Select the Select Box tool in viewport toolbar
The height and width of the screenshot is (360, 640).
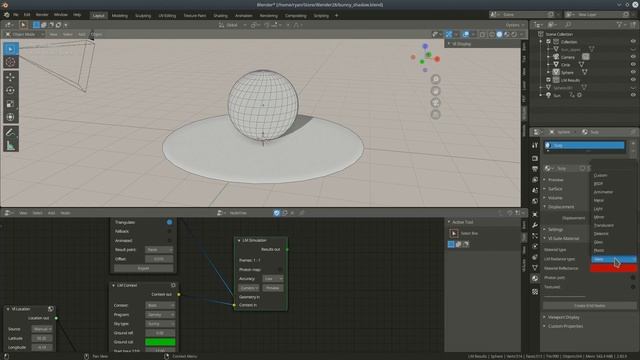[x=11, y=49]
